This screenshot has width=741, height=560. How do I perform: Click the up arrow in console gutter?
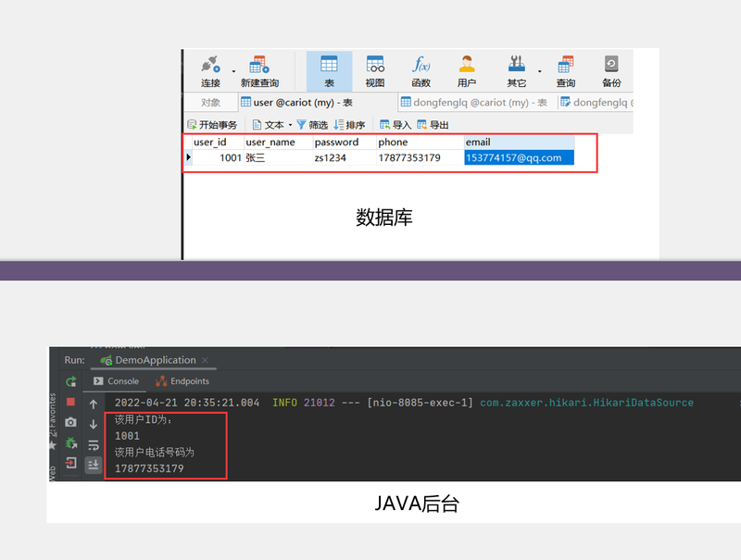[94, 404]
